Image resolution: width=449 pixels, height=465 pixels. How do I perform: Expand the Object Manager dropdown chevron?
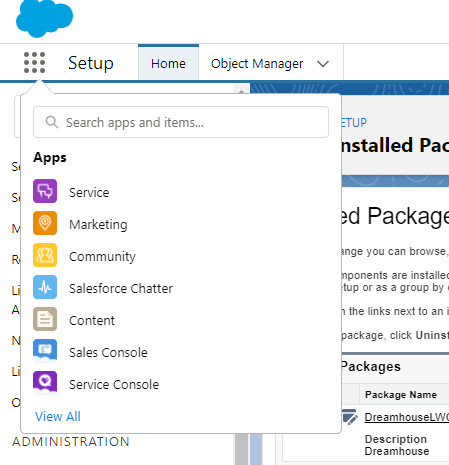(323, 63)
